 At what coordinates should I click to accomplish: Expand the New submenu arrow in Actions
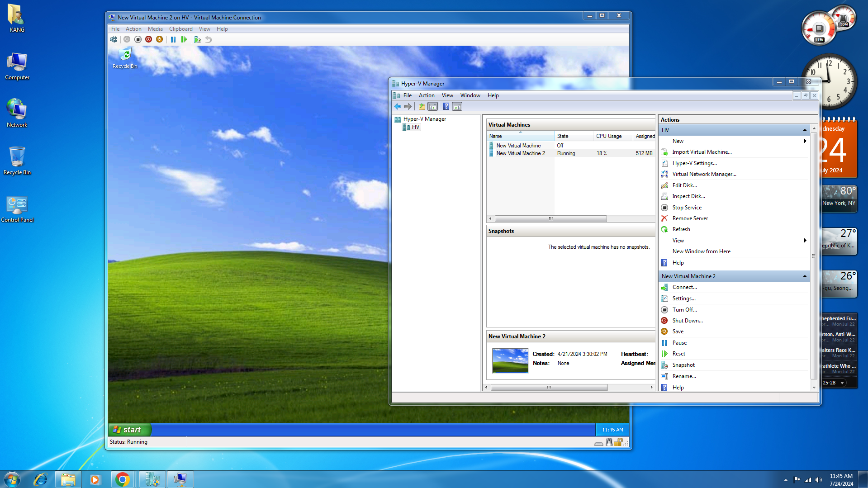805,141
